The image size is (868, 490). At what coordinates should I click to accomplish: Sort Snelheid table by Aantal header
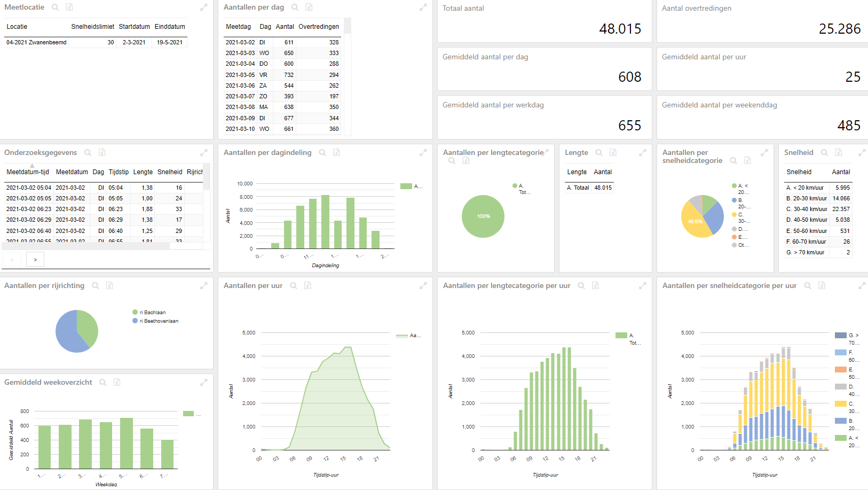[x=841, y=172]
